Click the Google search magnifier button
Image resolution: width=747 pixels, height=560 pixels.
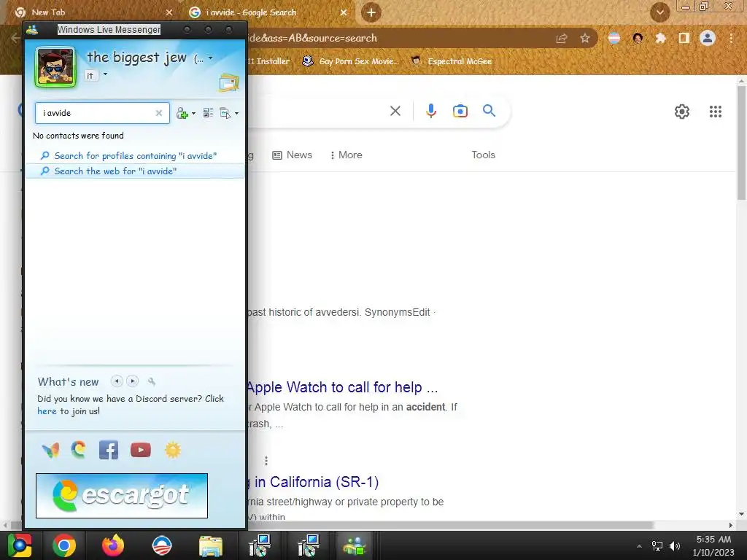[489, 111]
